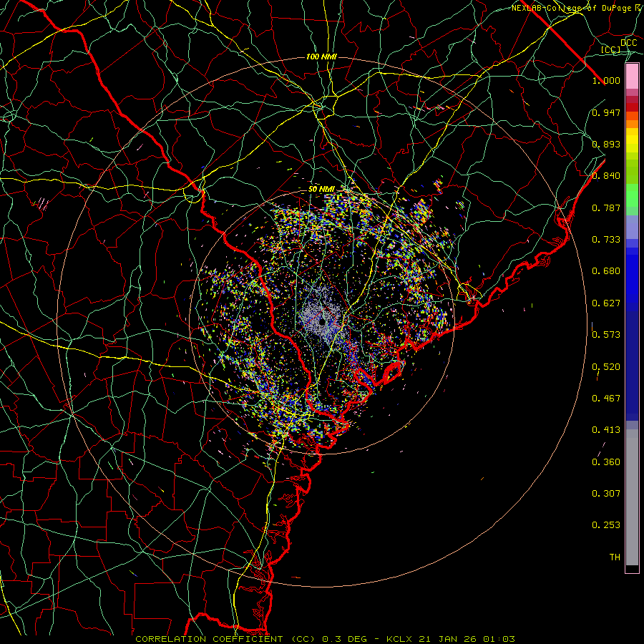
Task: Click the 0.840 legend value
Action: [606, 176]
